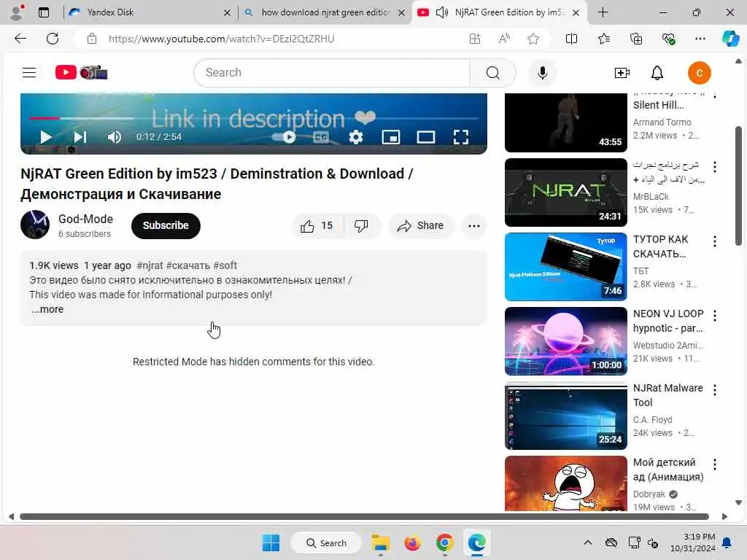The image size is (747, 560).
Task: Open the #скачать hashtag link
Action: click(187, 265)
